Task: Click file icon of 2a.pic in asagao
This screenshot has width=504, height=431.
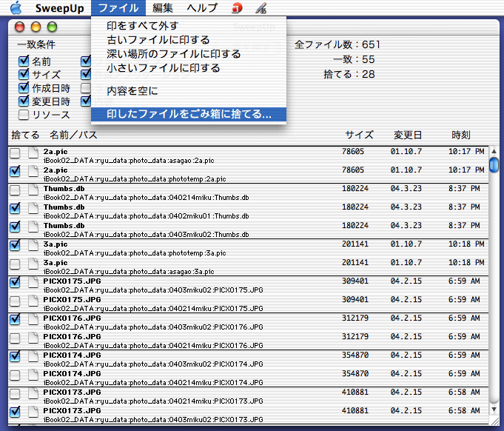Action: 33,153
